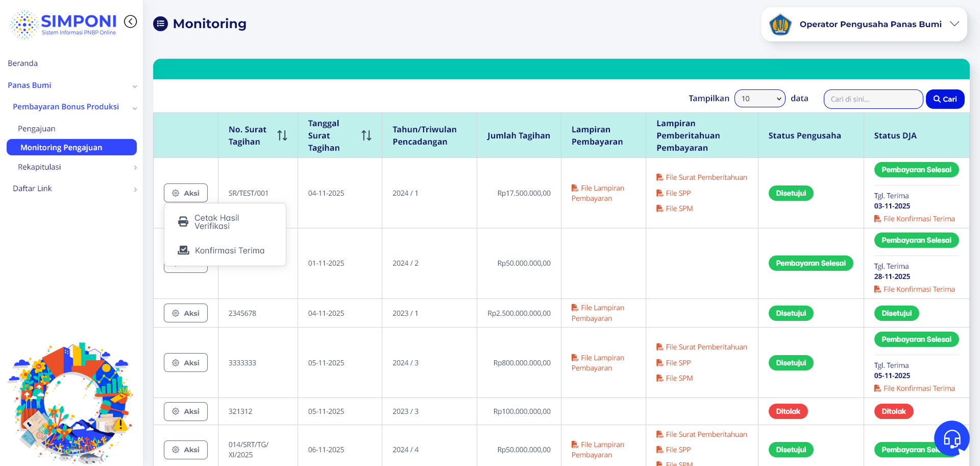The image size is (980, 466).
Task: Choose Cetak Hasil Verifikasi from menu
Action: 225,222
